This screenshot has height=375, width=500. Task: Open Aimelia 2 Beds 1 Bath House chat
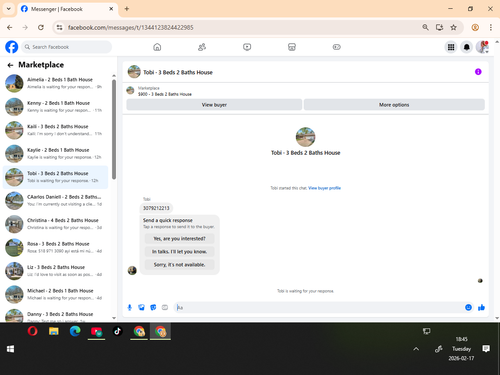click(55, 83)
